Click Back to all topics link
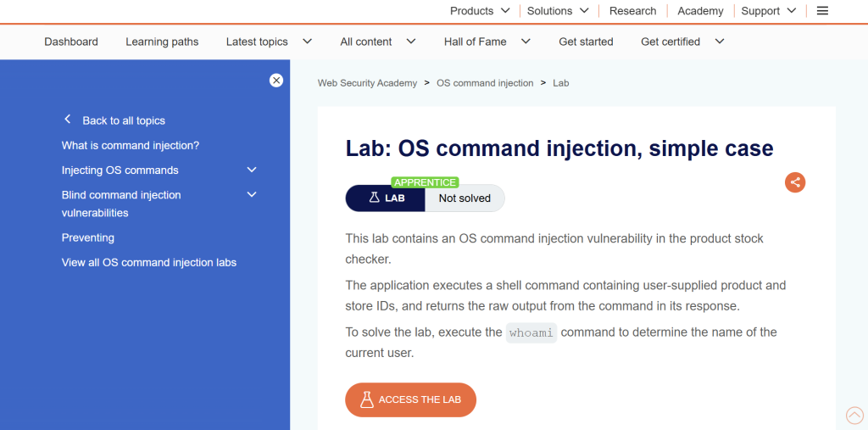The height and width of the screenshot is (430, 868). coord(124,120)
